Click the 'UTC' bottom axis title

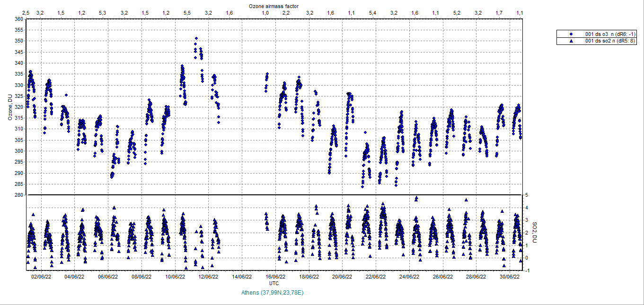pyautogui.click(x=274, y=283)
